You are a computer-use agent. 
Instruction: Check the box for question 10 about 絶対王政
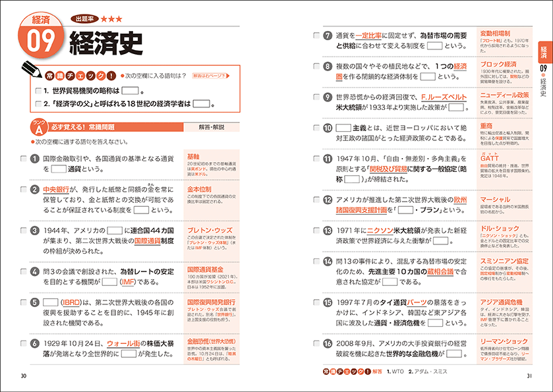pyautogui.click(x=316, y=128)
